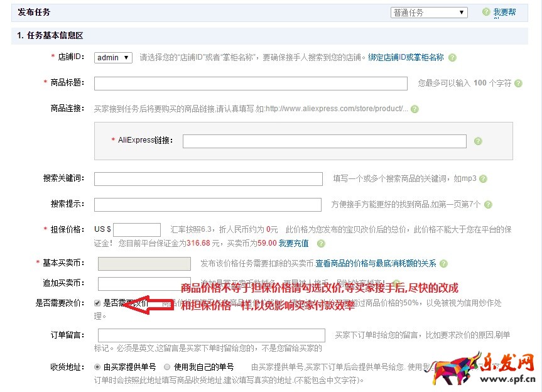Click the help icon next to the 100 character limit note
The width and height of the screenshot is (542, 392).
click(518, 84)
